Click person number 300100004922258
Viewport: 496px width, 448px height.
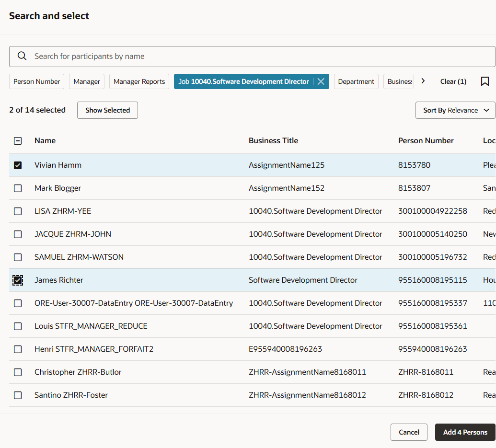(x=432, y=211)
